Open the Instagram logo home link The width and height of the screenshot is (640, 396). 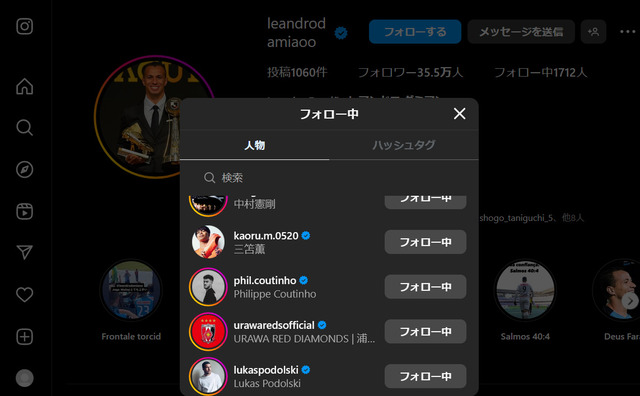(24, 27)
